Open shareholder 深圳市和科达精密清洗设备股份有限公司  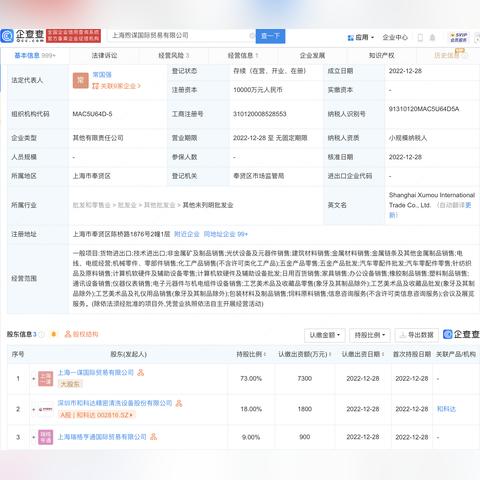115,403
